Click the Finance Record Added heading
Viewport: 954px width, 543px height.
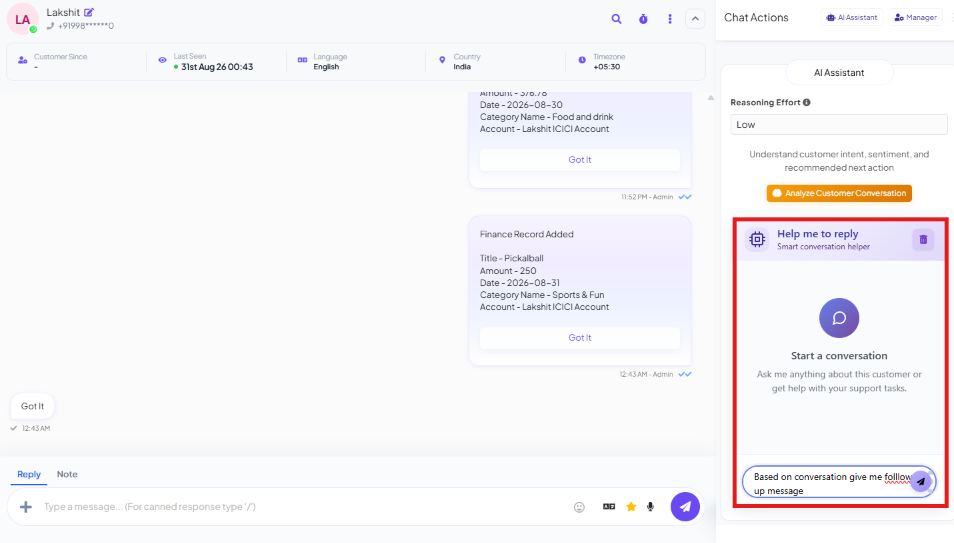point(527,234)
